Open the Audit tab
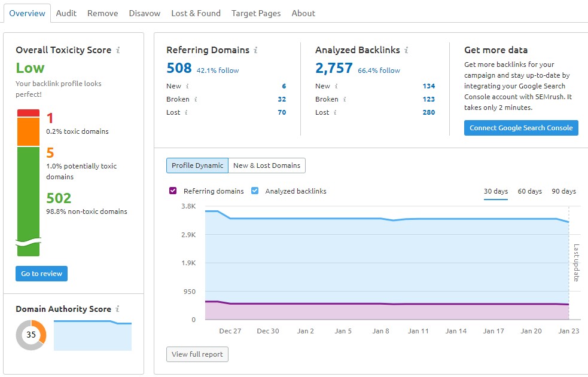This screenshot has width=588, height=377. 66,13
